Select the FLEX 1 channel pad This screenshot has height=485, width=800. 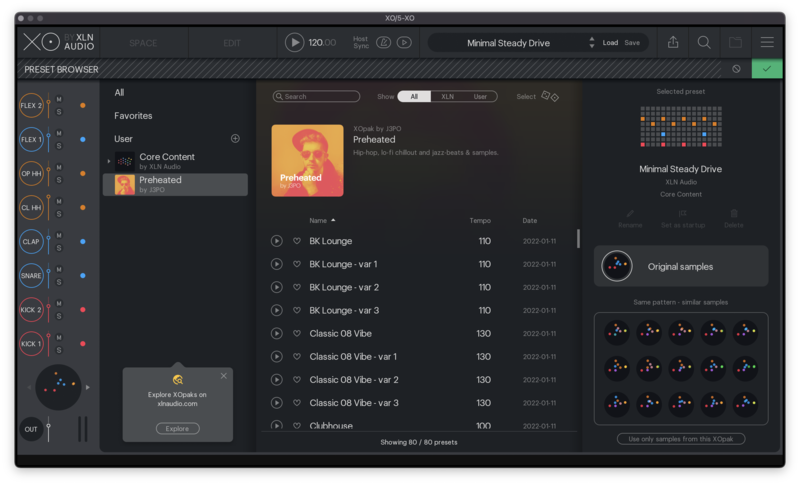click(31, 139)
